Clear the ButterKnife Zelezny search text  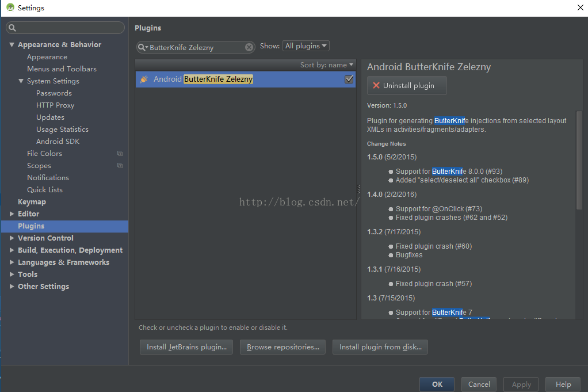pos(249,47)
